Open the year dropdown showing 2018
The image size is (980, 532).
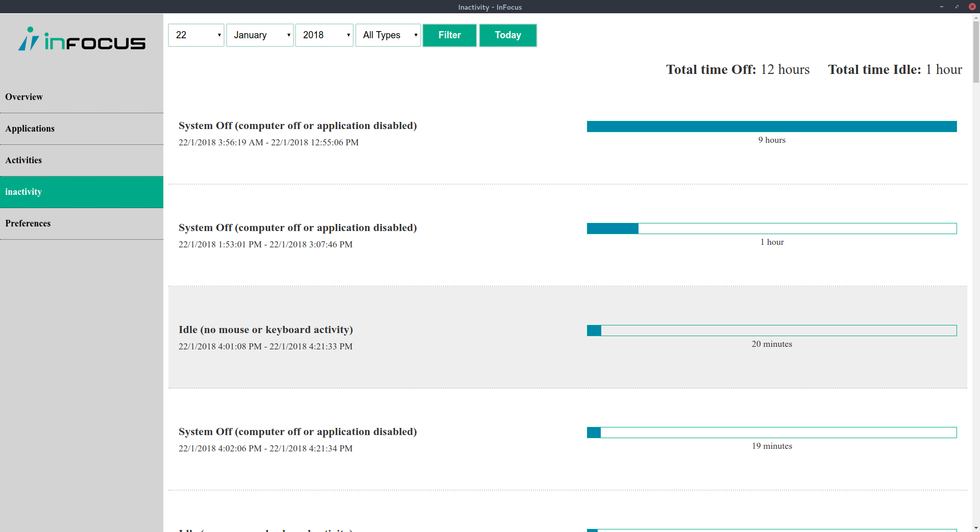[324, 35]
